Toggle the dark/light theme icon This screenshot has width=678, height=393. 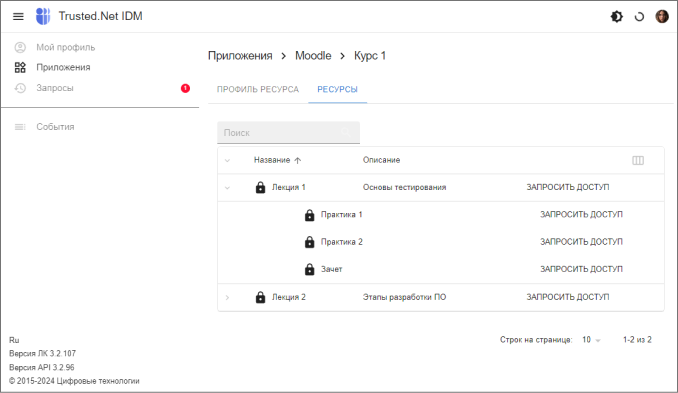point(617,17)
